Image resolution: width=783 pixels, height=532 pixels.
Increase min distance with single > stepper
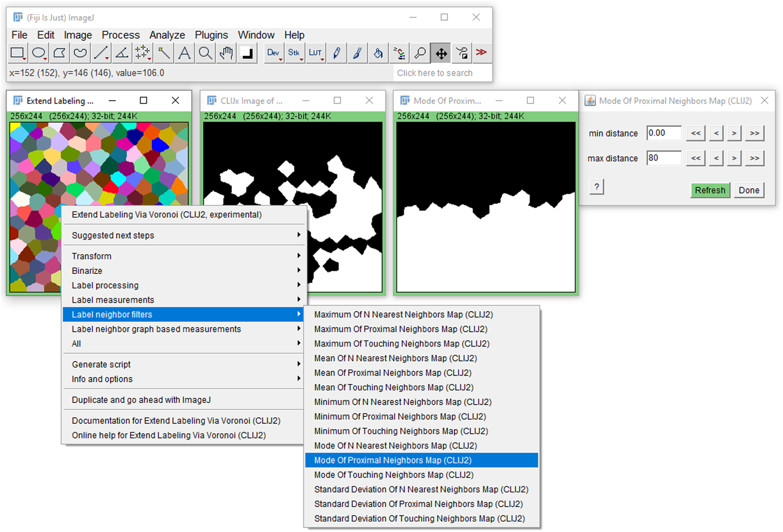click(734, 133)
